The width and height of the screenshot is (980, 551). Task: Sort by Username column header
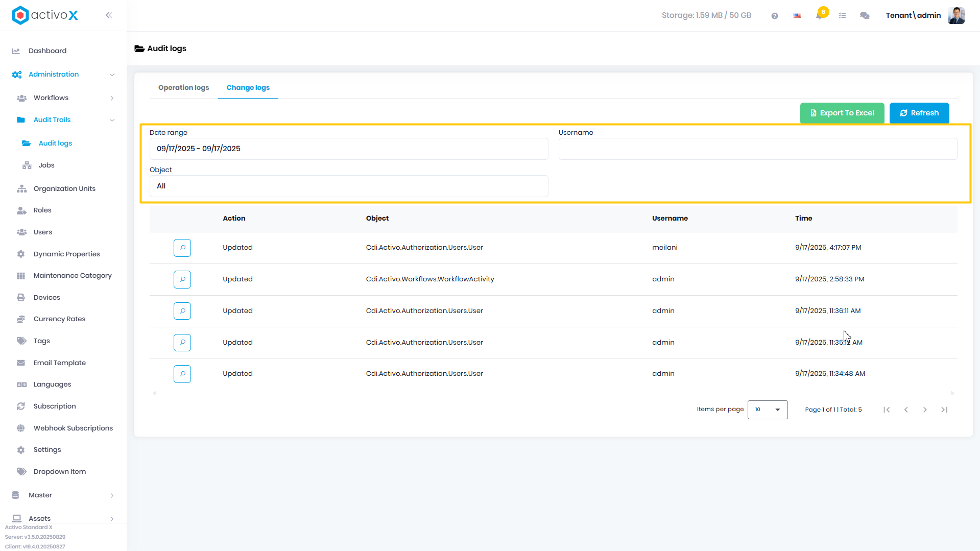pyautogui.click(x=670, y=218)
